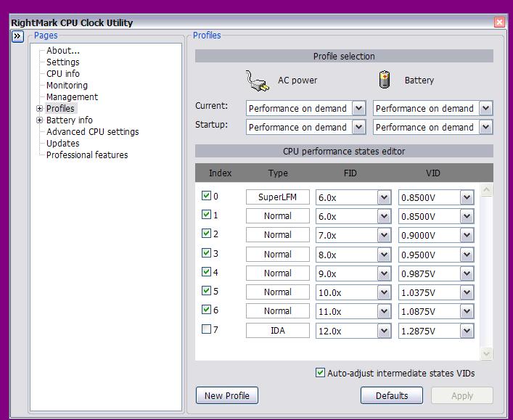
Task: Click the New Profile button
Action: point(226,395)
